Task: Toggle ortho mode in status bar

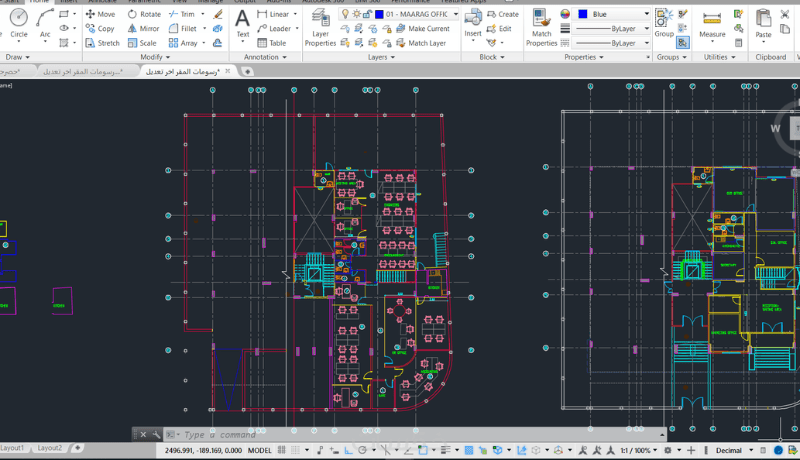Action: pyautogui.click(x=348, y=450)
